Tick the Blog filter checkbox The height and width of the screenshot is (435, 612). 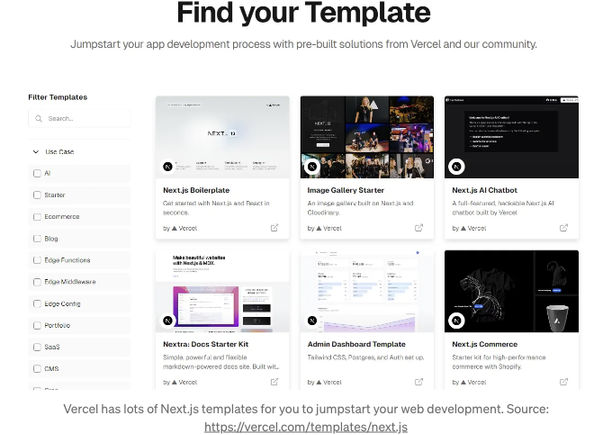(x=37, y=238)
